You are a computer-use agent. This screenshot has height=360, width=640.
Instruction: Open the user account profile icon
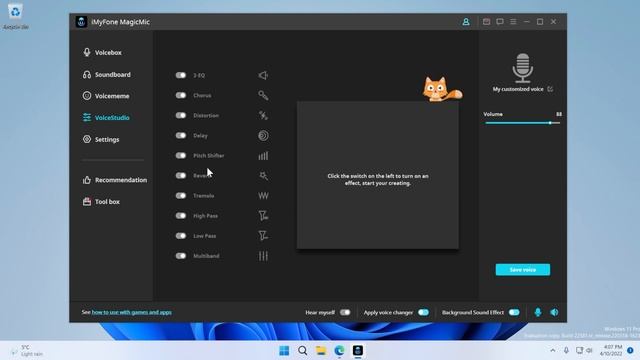(x=466, y=22)
